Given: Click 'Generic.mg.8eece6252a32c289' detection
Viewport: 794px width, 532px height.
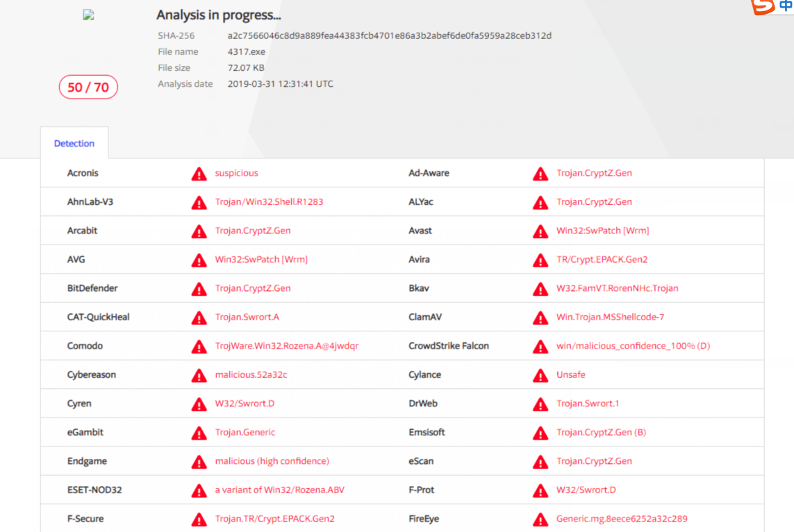Looking at the screenshot, I should (x=622, y=519).
